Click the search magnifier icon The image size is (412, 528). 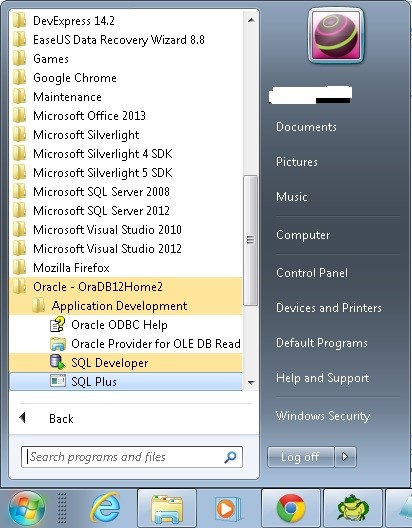pyautogui.click(x=231, y=457)
